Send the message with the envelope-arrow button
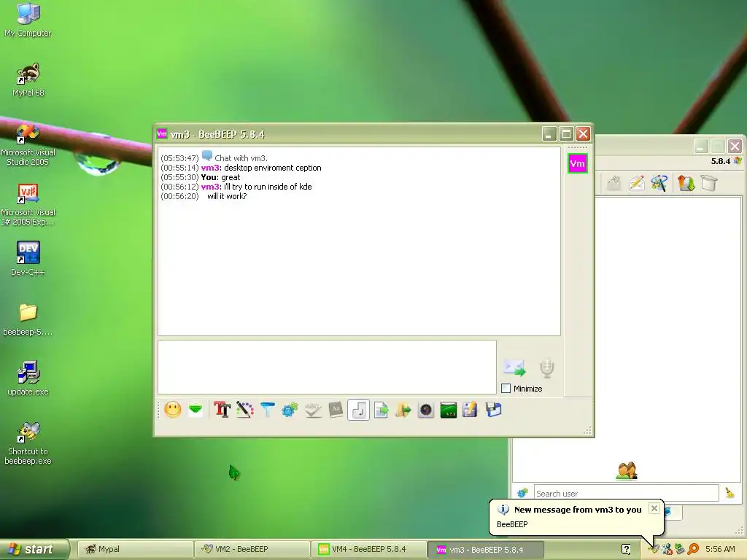747x560 pixels. (x=514, y=367)
